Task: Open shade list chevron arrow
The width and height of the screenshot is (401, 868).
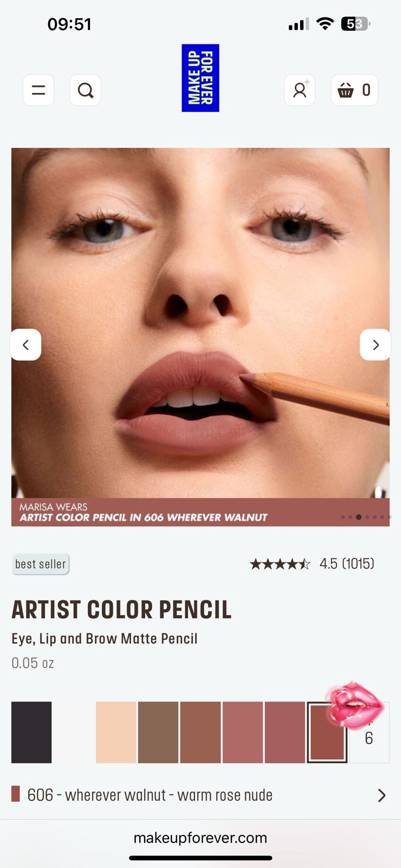Action: click(381, 795)
